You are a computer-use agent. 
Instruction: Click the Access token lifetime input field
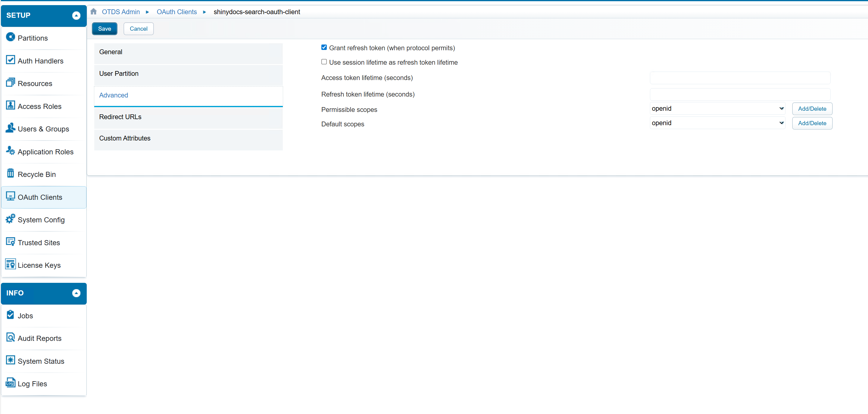(x=740, y=78)
